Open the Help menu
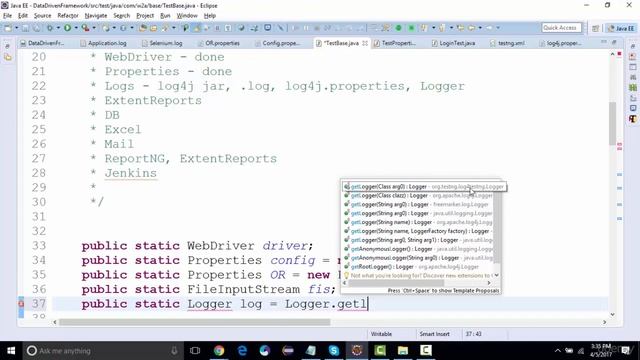 [209, 16]
